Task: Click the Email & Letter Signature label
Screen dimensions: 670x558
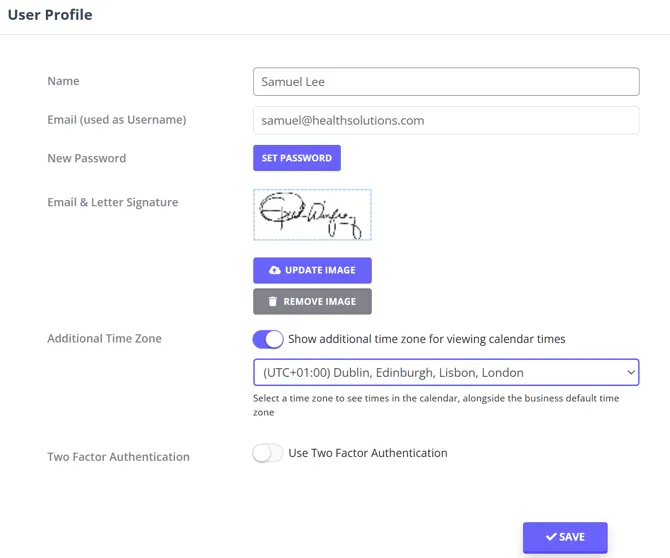Action: 113,203
